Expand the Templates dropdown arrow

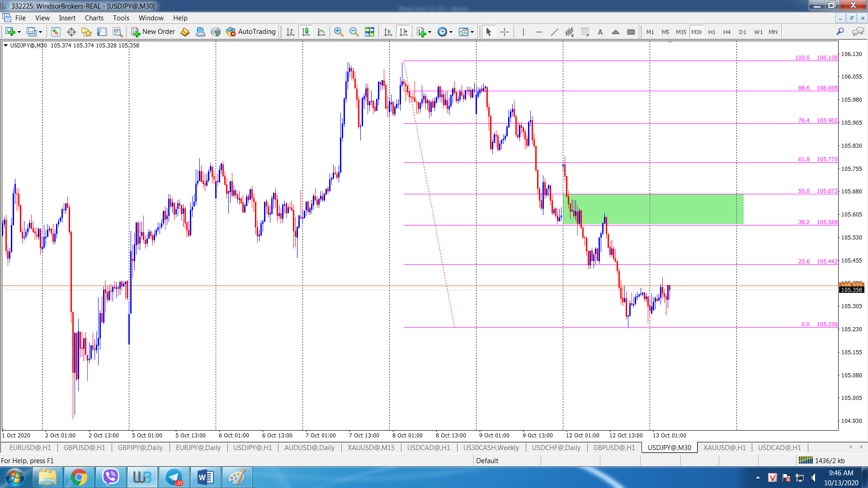pyautogui.click(x=472, y=32)
